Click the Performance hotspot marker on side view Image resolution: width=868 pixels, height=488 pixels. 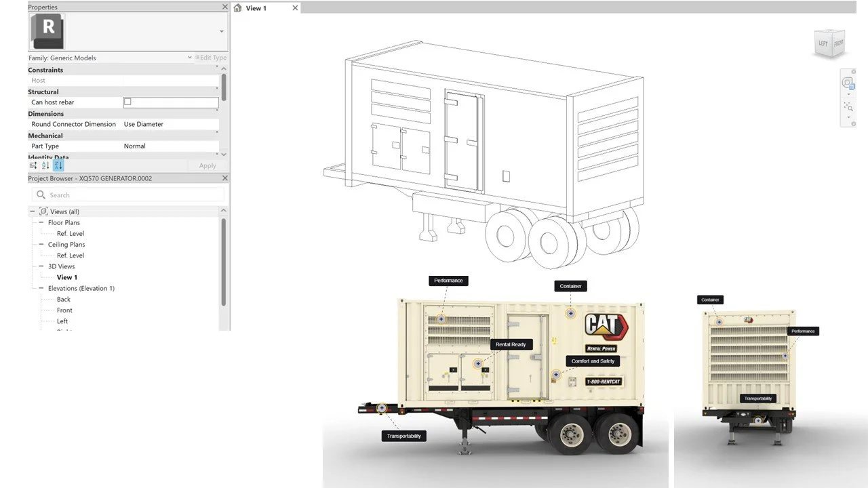(441, 319)
